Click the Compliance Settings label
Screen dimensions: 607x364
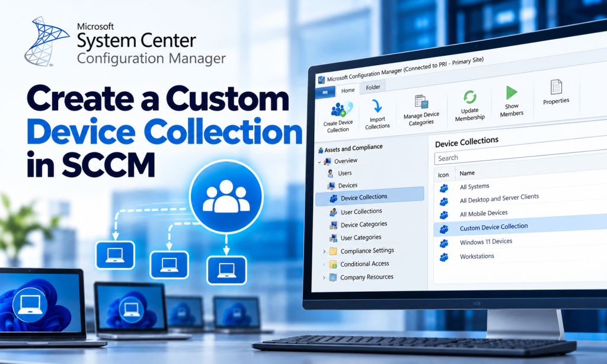pyautogui.click(x=367, y=251)
